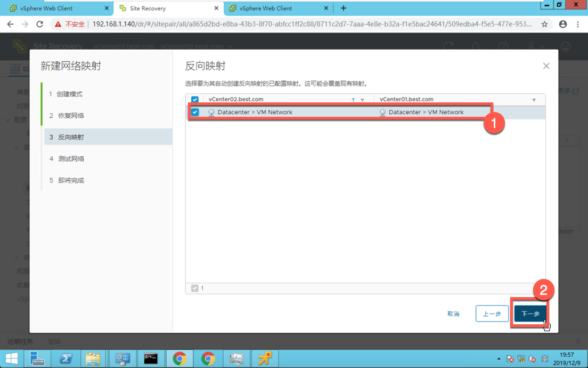Screen dimensions: 588x368
Task: Close the first vSphere Web Client tab
Action: pyautogui.click(x=107, y=8)
